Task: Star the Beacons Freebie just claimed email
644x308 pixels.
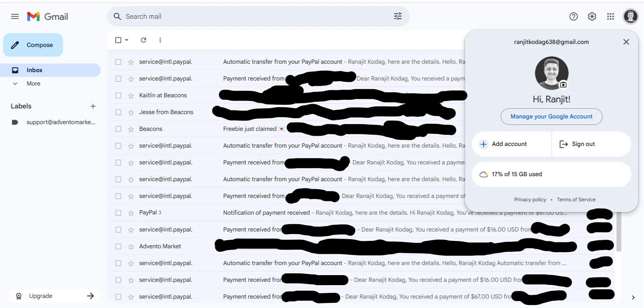Action: (131, 129)
